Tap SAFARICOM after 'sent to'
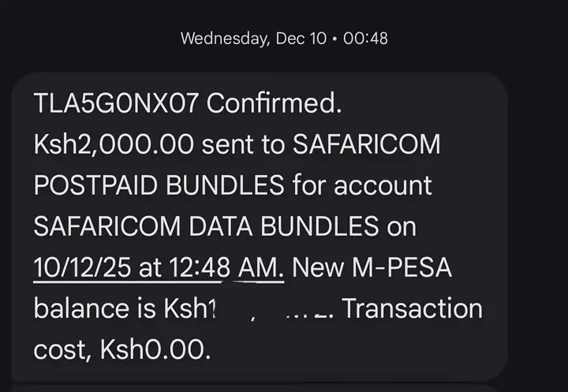This screenshot has width=568, height=392. pos(366,144)
